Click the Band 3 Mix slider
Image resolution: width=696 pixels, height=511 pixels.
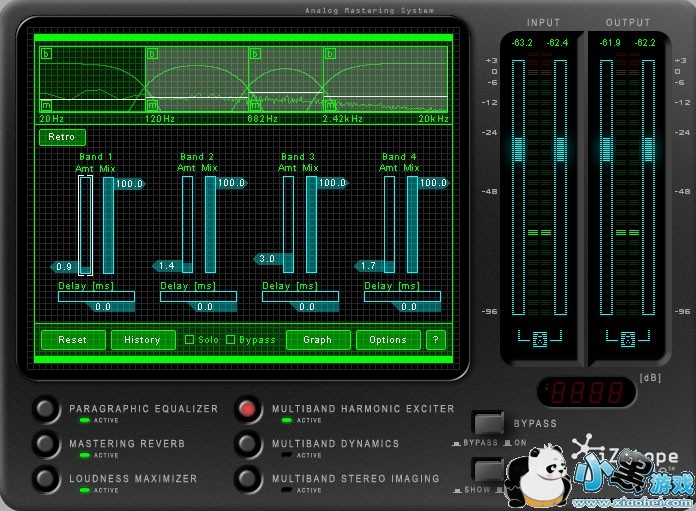[x=312, y=224]
